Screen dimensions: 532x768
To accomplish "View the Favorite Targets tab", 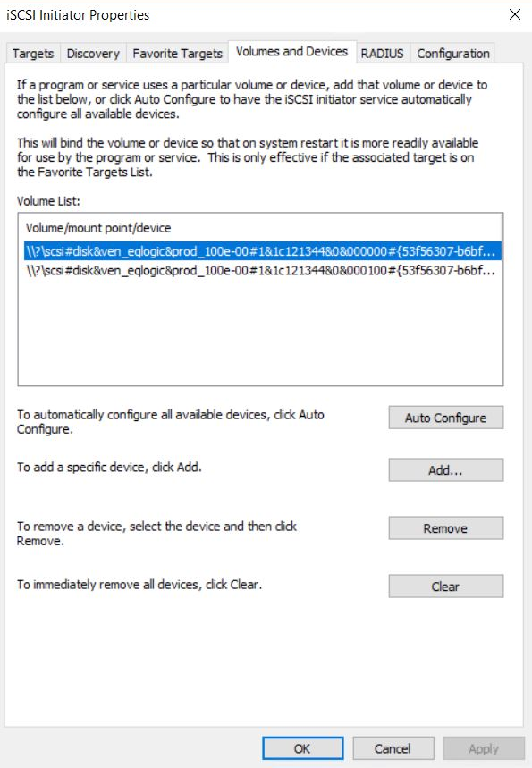I will click(177, 54).
